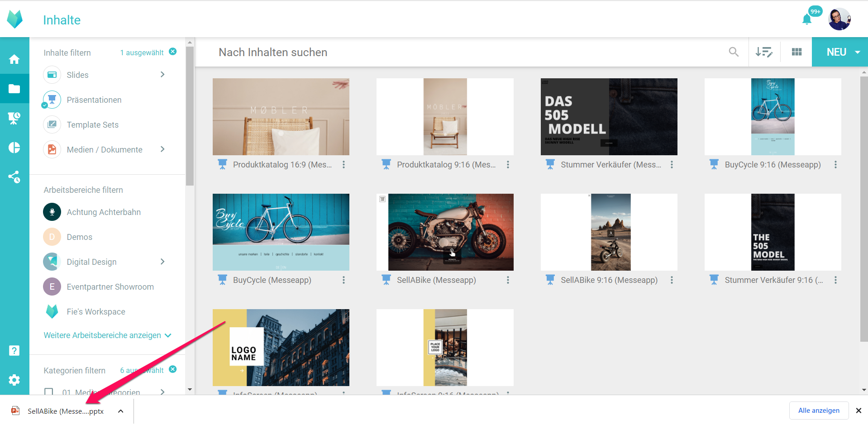Open downloaded SellABike pptx file
The height and width of the screenshot is (425, 868).
pyautogui.click(x=66, y=411)
